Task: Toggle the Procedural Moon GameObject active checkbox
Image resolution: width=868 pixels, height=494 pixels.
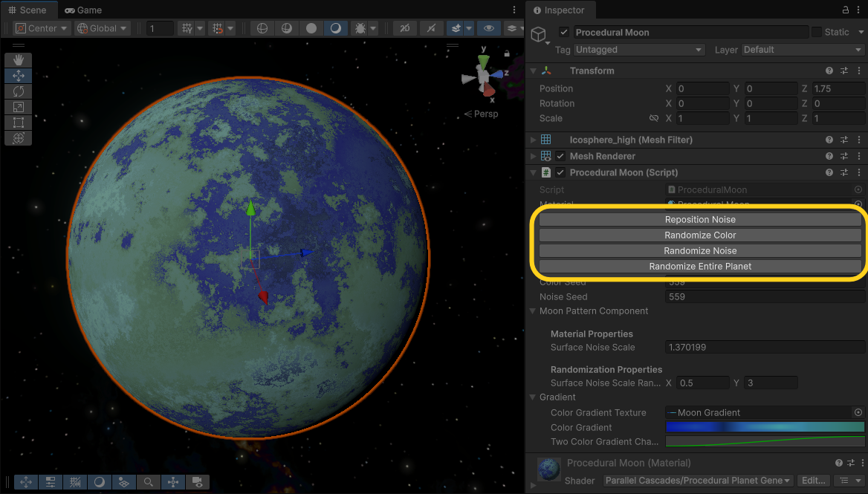Action: (563, 32)
